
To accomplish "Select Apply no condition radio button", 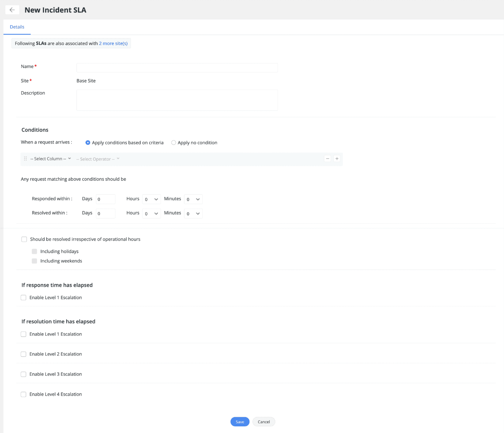I will pos(174,143).
